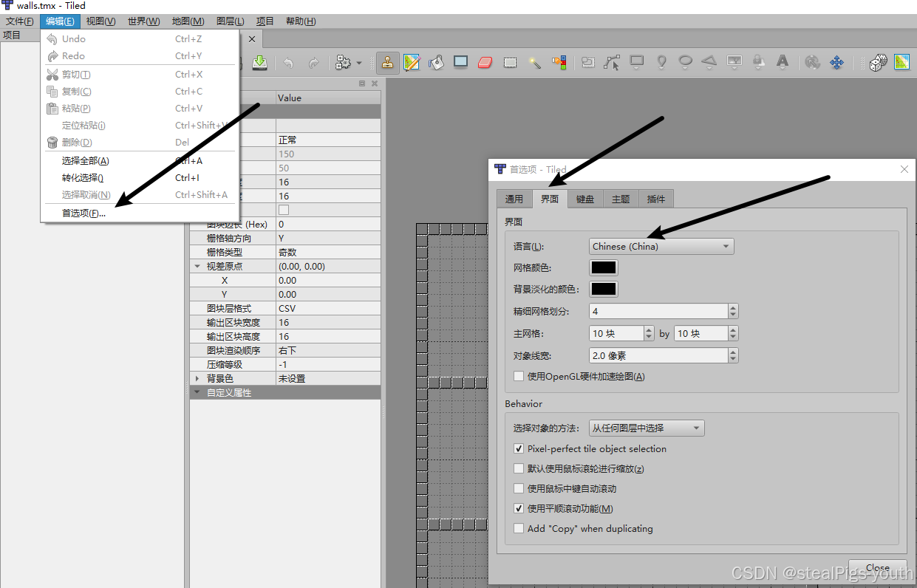Select the Terrain Brush tool

click(x=412, y=63)
